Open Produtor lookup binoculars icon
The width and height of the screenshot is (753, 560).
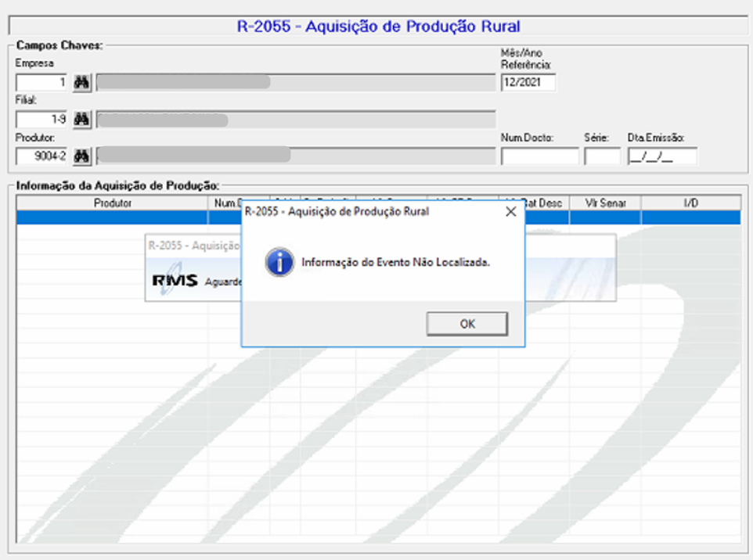coord(81,156)
